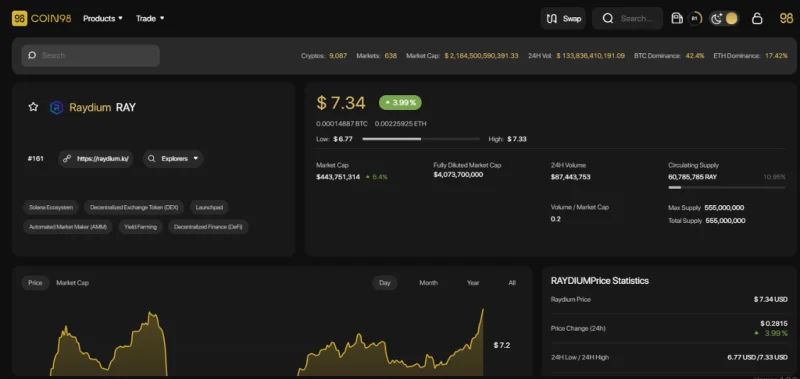Toggle the dark/light theme switch

[724, 18]
